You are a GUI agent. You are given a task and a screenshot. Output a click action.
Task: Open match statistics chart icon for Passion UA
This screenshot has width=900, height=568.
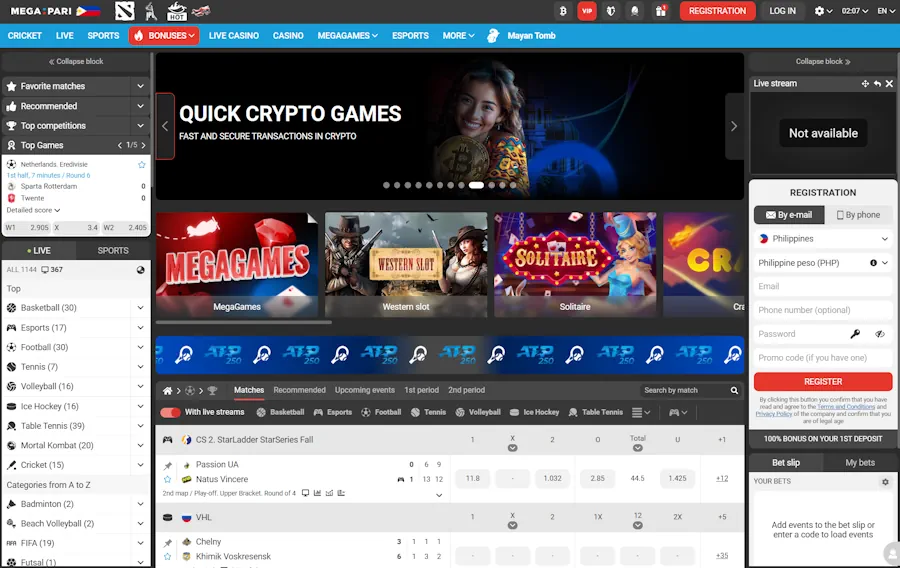click(317, 493)
